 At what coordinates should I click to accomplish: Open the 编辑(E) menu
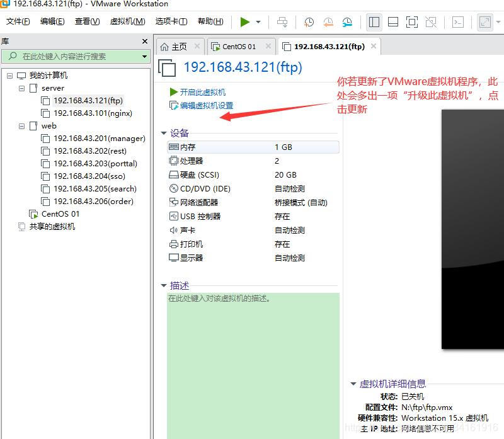(x=52, y=21)
